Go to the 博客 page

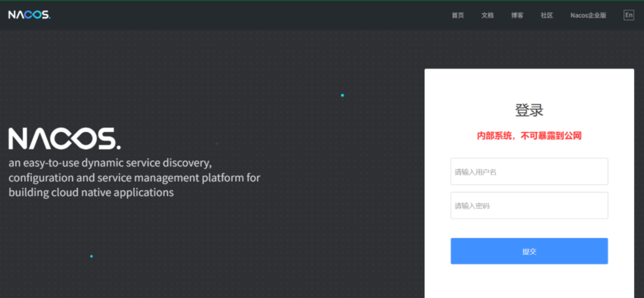[517, 15]
